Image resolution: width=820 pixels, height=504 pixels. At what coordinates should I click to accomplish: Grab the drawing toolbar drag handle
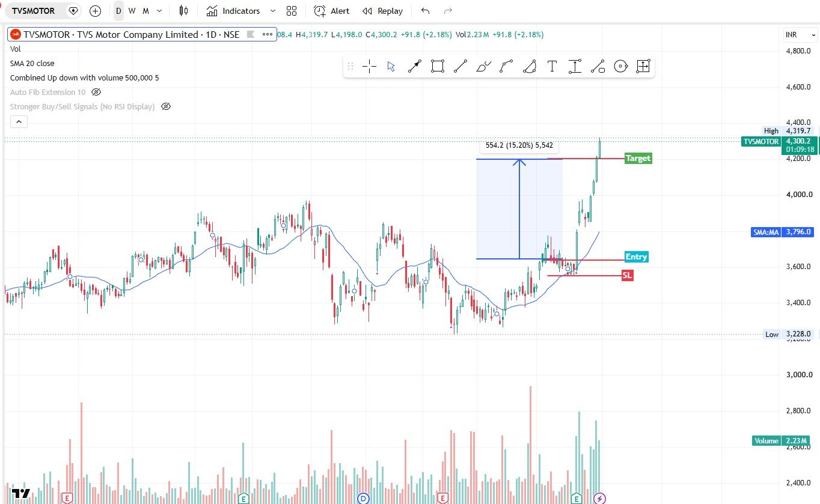350,67
